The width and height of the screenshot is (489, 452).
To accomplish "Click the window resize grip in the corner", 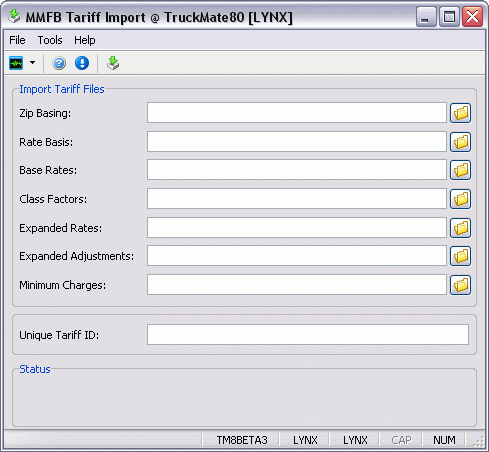I will [479, 441].
